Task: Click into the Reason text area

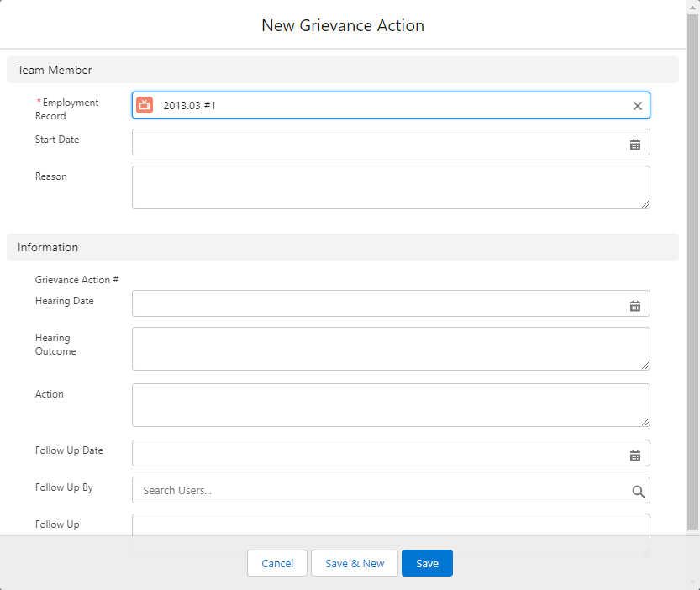Action: [x=390, y=187]
